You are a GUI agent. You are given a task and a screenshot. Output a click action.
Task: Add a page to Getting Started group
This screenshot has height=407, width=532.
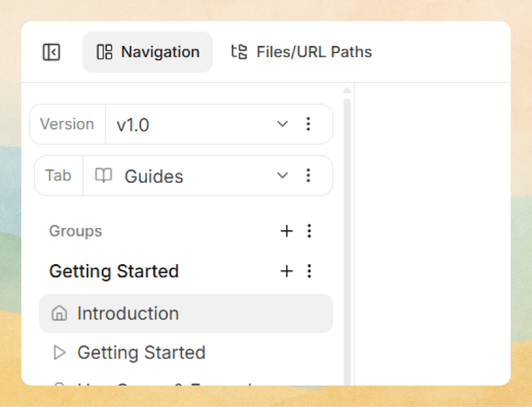286,271
